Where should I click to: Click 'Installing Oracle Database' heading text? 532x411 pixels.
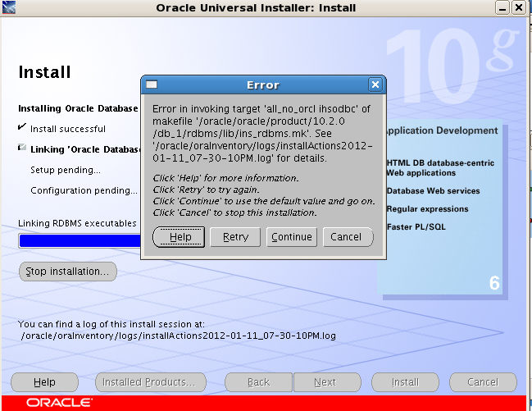click(x=78, y=108)
